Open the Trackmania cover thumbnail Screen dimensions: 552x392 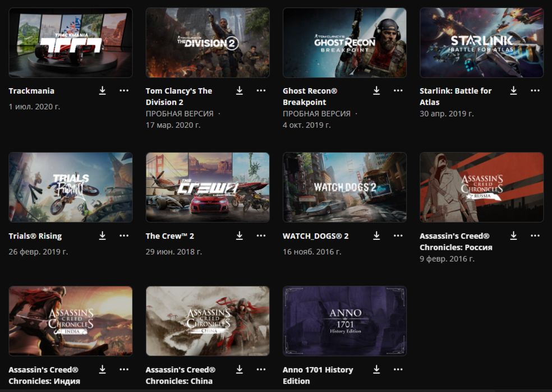click(71, 43)
